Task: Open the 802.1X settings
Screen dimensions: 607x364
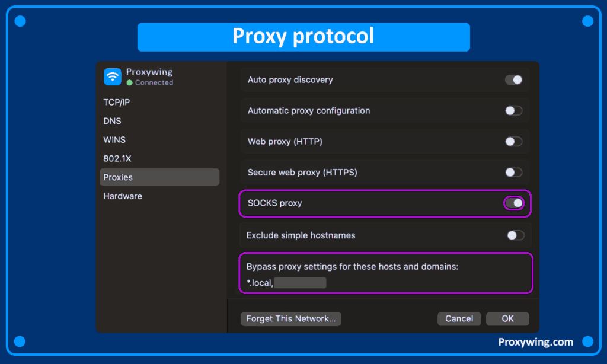Action: (116, 159)
